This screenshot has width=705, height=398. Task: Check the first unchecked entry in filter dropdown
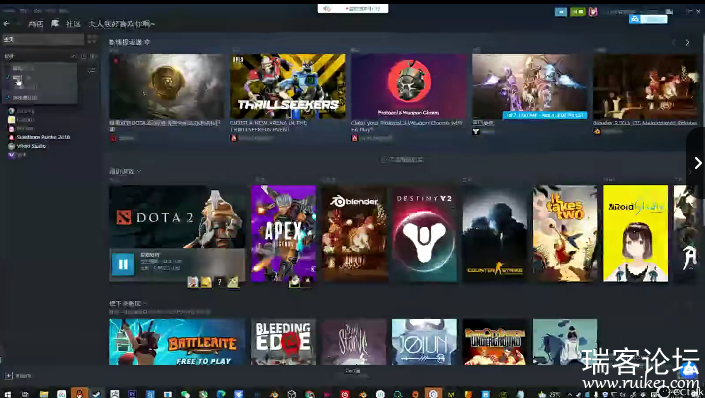point(22,68)
